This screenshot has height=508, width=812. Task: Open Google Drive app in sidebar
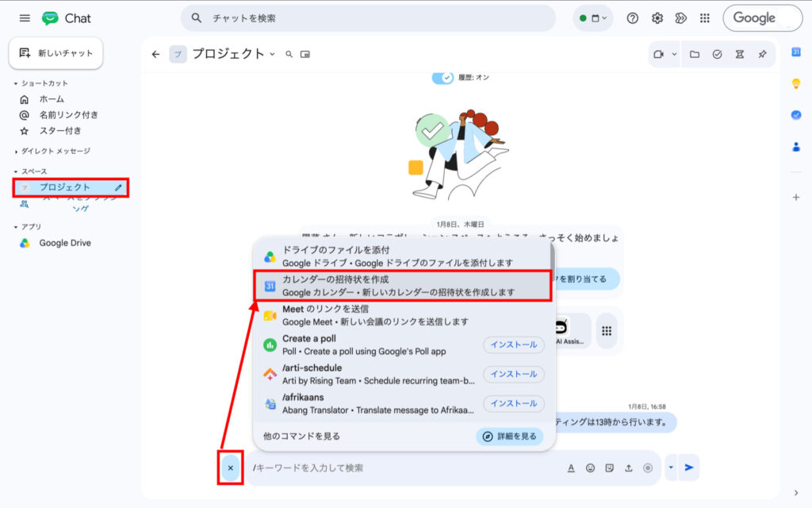[x=65, y=243]
